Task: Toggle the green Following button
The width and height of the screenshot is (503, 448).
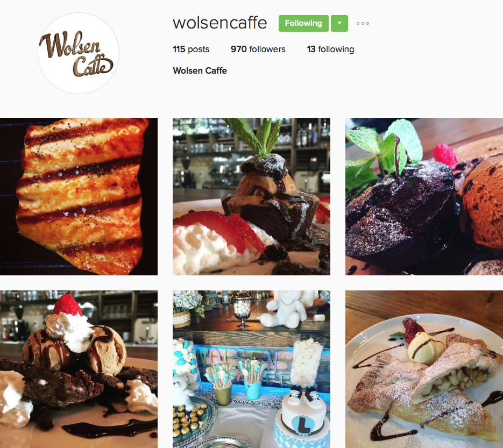Action: click(303, 24)
